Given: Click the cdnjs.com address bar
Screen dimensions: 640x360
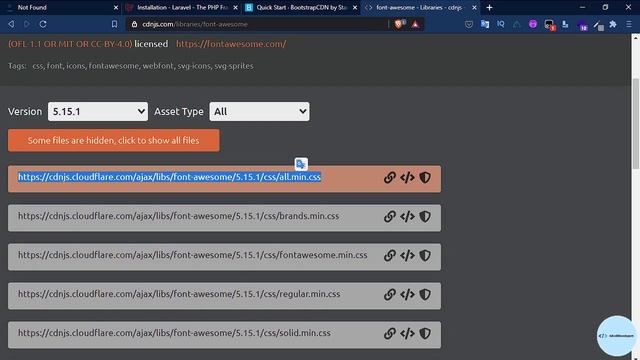Looking at the screenshot, I should click(x=257, y=24).
